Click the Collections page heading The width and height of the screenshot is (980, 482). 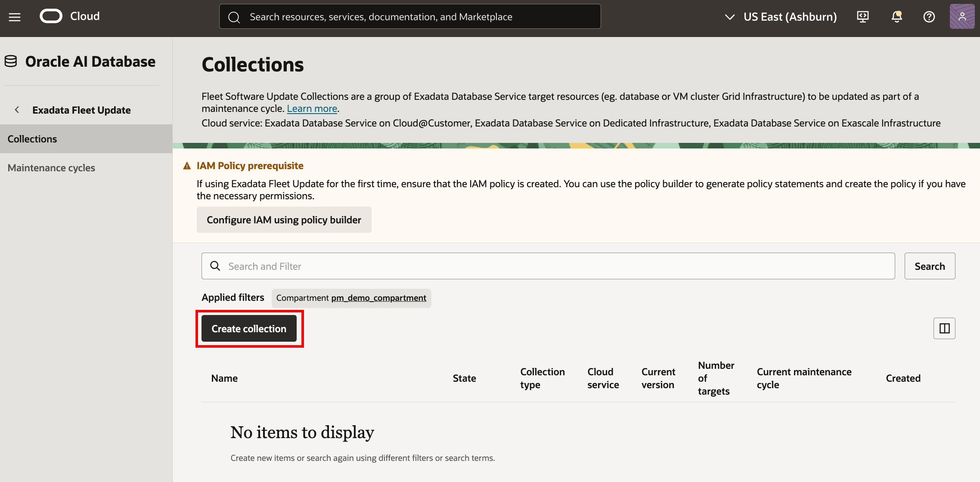(253, 65)
